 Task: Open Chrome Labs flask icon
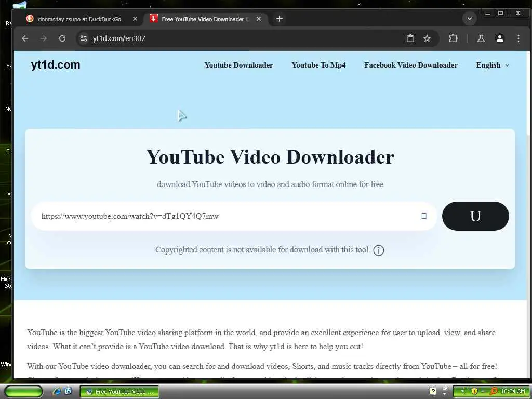[x=481, y=38]
